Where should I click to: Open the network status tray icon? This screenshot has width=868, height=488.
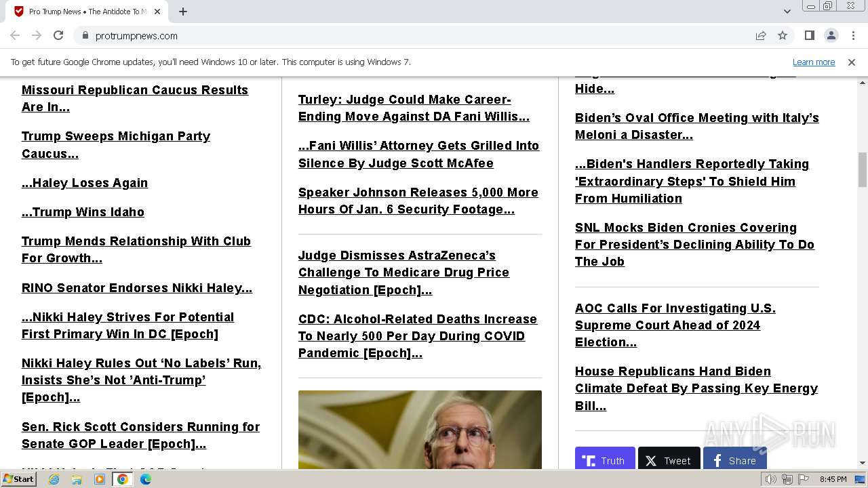[x=787, y=479]
